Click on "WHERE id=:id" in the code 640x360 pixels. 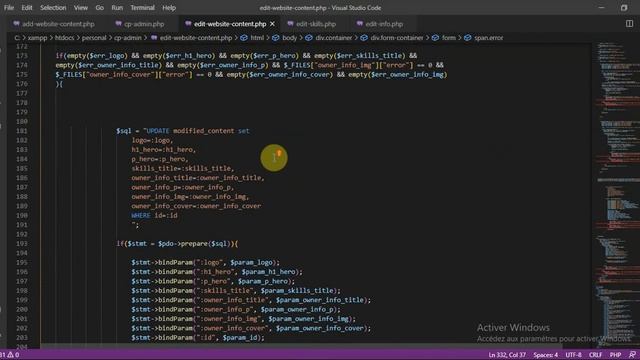tap(154, 216)
